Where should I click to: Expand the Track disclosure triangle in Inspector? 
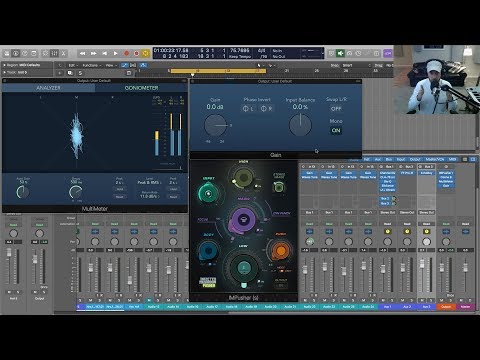pyautogui.click(x=4, y=72)
